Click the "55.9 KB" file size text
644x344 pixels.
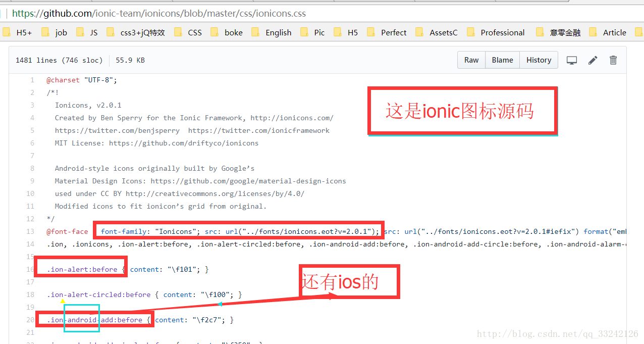click(130, 60)
